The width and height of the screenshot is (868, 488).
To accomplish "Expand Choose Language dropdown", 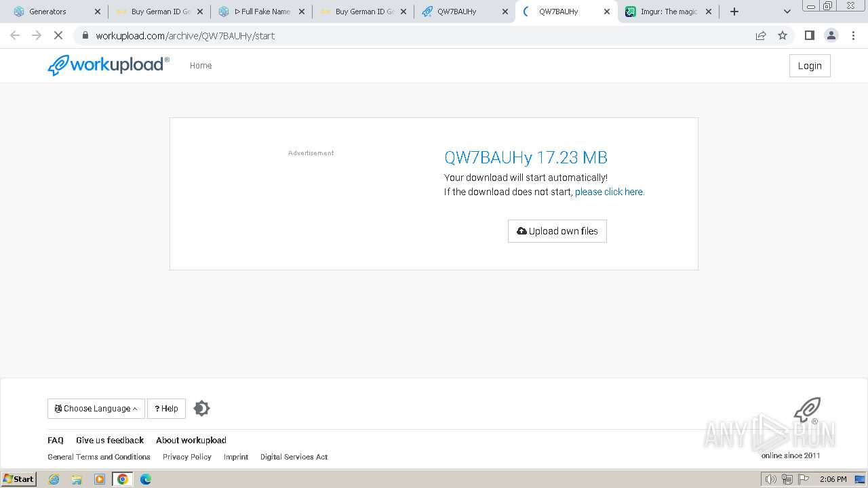I will [x=96, y=409].
